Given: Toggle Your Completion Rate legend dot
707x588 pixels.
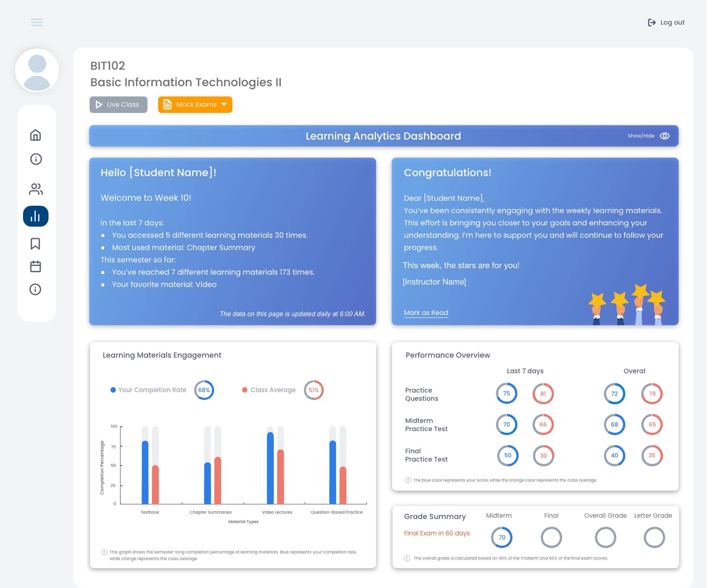Looking at the screenshot, I should coord(113,390).
